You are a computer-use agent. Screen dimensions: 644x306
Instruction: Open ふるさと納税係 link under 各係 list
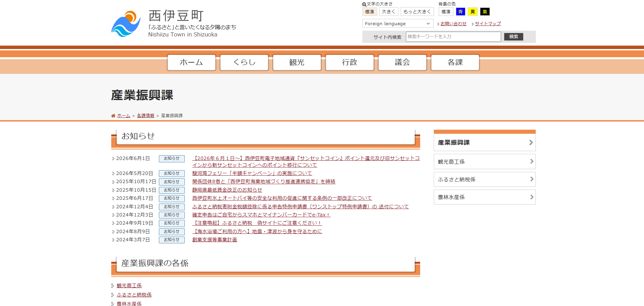click(x=134, y=295)
